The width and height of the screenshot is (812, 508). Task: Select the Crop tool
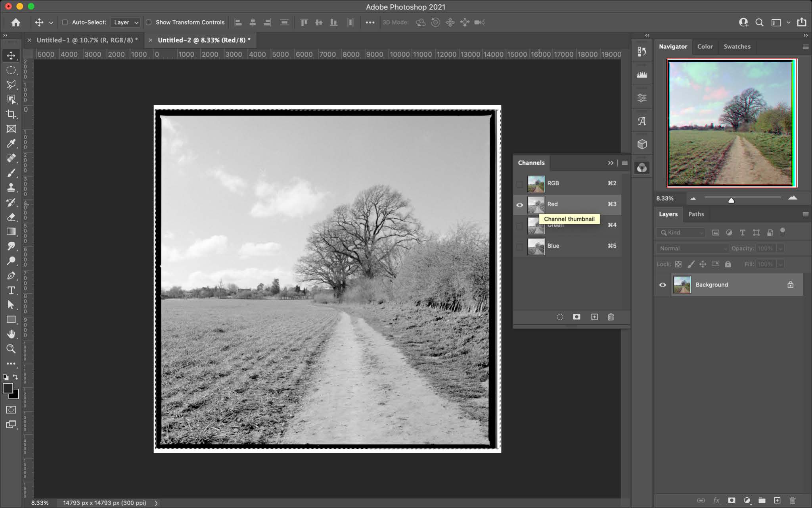tap(11, 114)
